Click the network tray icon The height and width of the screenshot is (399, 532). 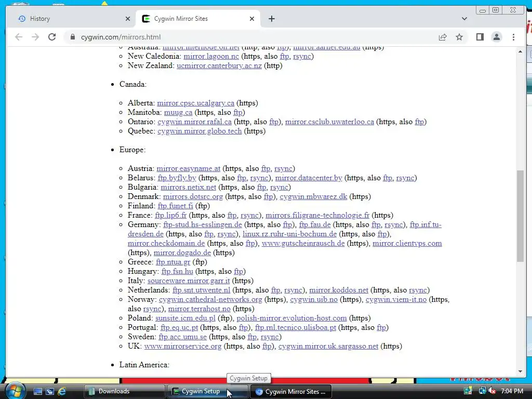(482, 391)
